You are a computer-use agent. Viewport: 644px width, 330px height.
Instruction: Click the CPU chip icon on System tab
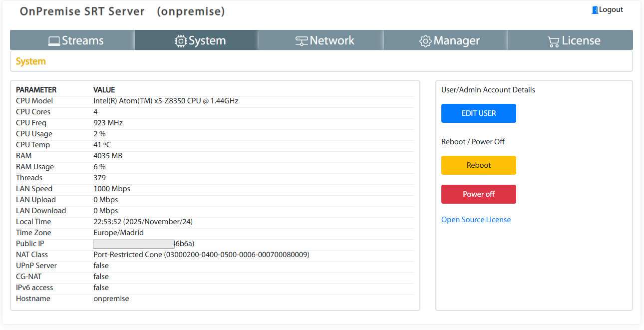(x=180, y=41)
